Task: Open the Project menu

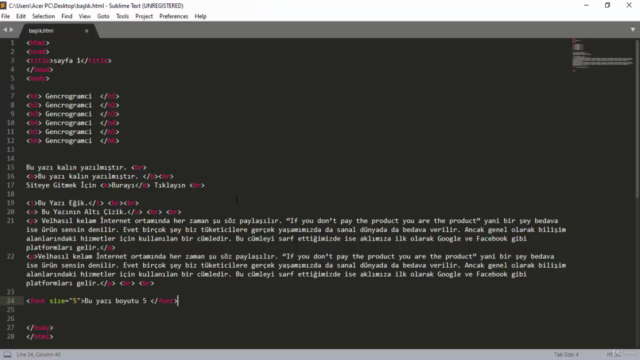Action: [144, 16]
